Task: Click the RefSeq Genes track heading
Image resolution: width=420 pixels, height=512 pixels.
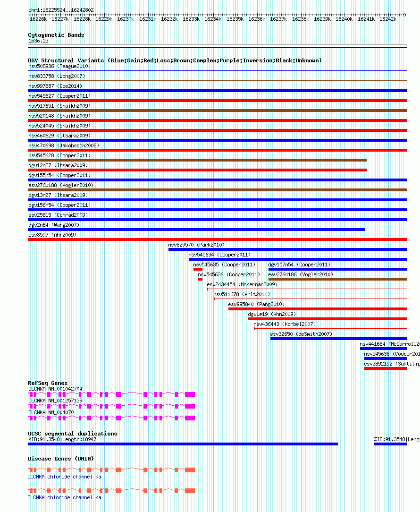Action: [48, 383]
